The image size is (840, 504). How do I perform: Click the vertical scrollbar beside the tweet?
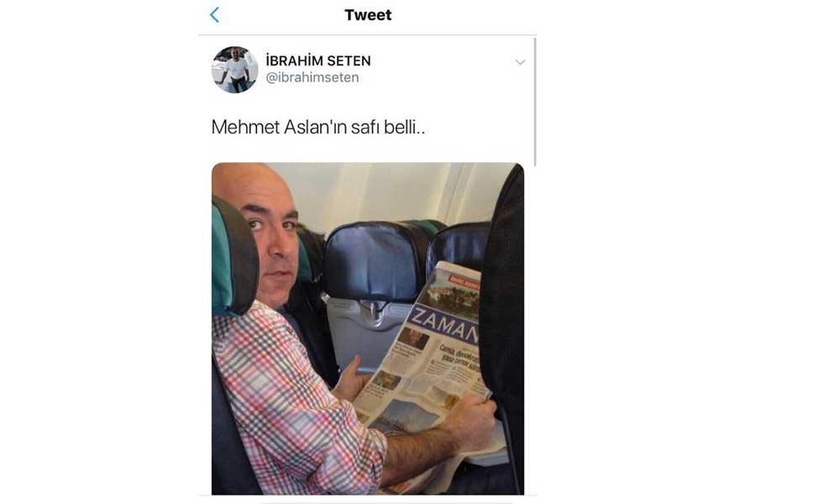point(535,102)
